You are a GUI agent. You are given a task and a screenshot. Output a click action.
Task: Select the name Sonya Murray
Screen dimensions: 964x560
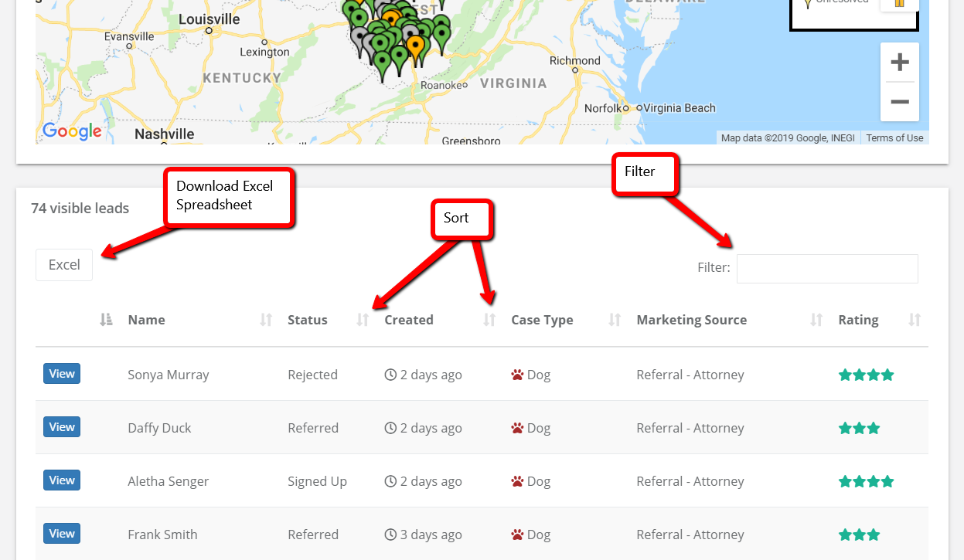click(169, 375)
